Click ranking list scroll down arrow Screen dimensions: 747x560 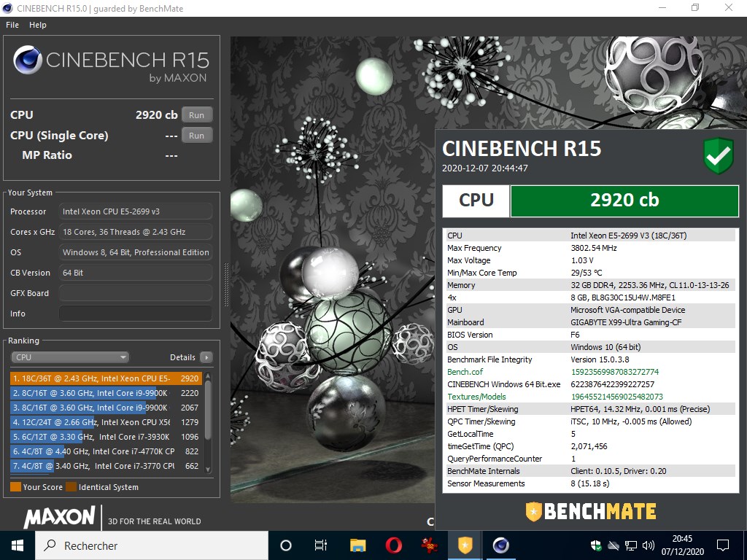click(208, 470)
